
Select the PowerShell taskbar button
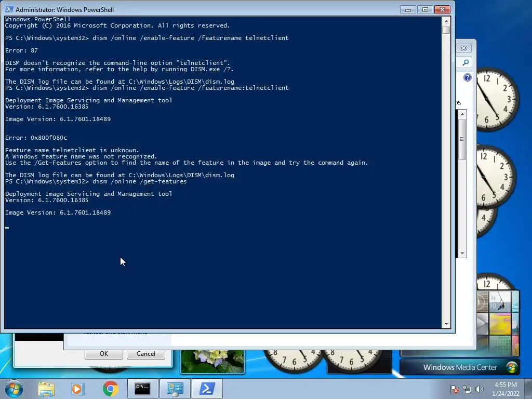pos(207,389)
